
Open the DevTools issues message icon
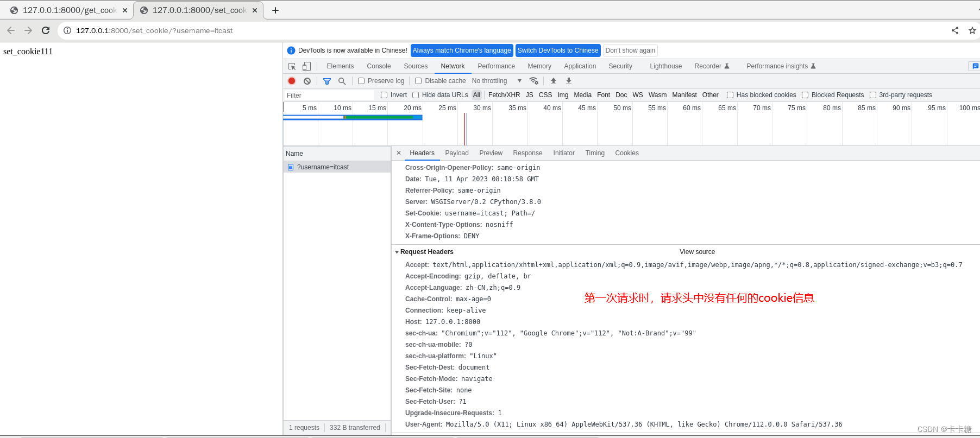pos(975,66)
